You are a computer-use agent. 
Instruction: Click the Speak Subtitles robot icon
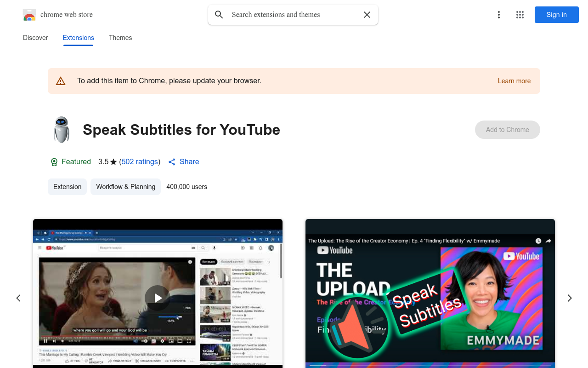point(62,130)
